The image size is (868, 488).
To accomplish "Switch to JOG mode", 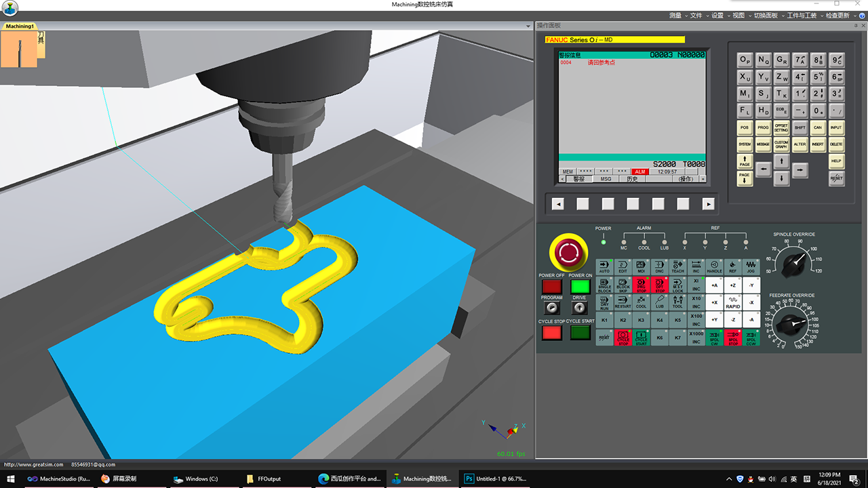I will pos(751,266).
